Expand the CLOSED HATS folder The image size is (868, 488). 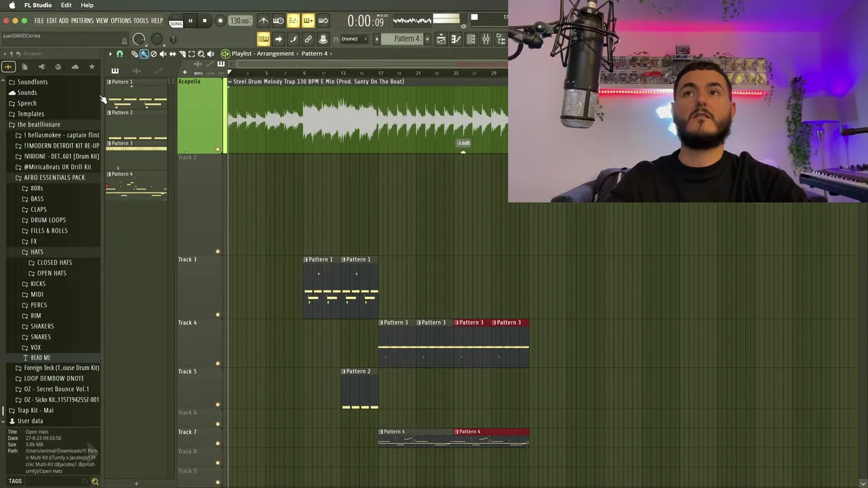[x=54, y=262]
